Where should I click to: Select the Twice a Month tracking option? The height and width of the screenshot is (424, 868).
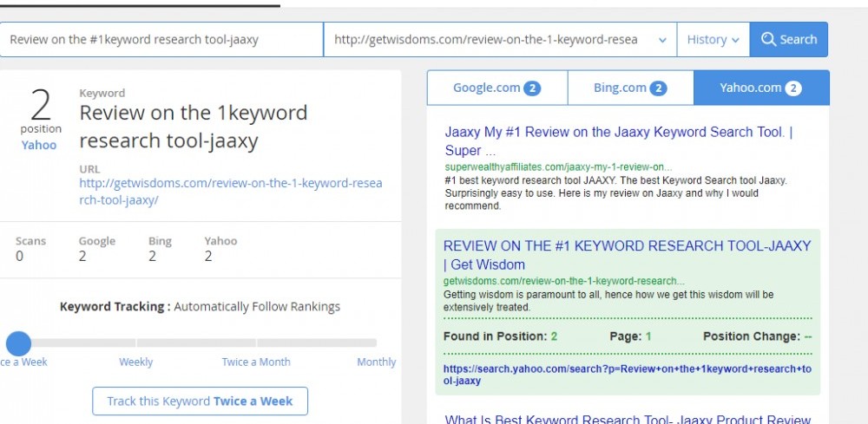click(x=256, y=362)
